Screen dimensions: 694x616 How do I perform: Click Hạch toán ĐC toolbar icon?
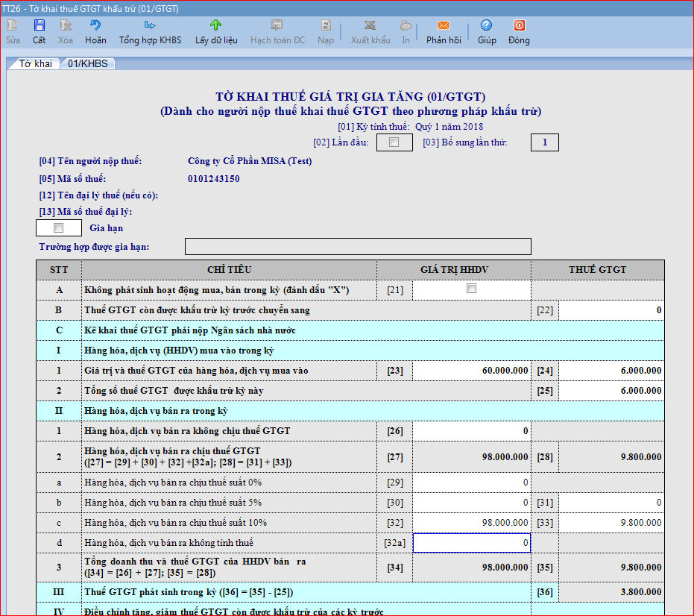pos(277,25)
